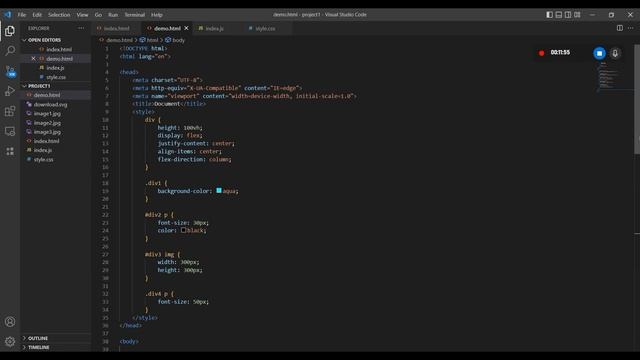Open the four-squares activity bar icon below Remote Explorer

pos(10,151)
